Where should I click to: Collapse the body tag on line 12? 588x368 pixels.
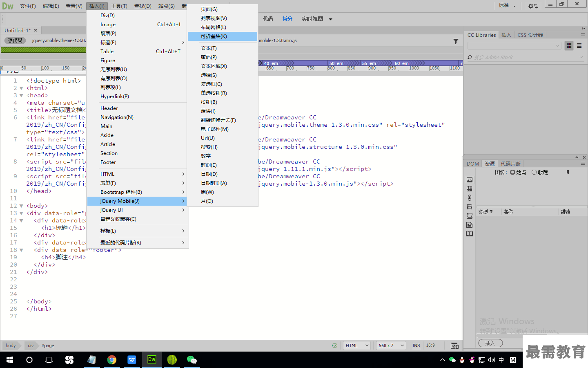pos(21,206)
